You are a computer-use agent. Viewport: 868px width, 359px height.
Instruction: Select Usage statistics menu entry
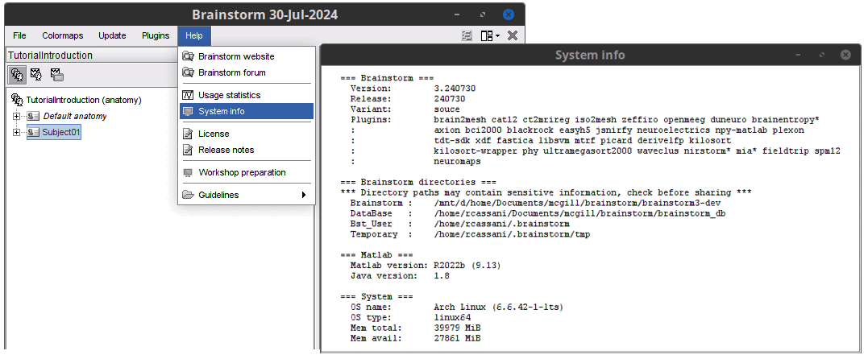pyautogui.click(x=229, y=95)
